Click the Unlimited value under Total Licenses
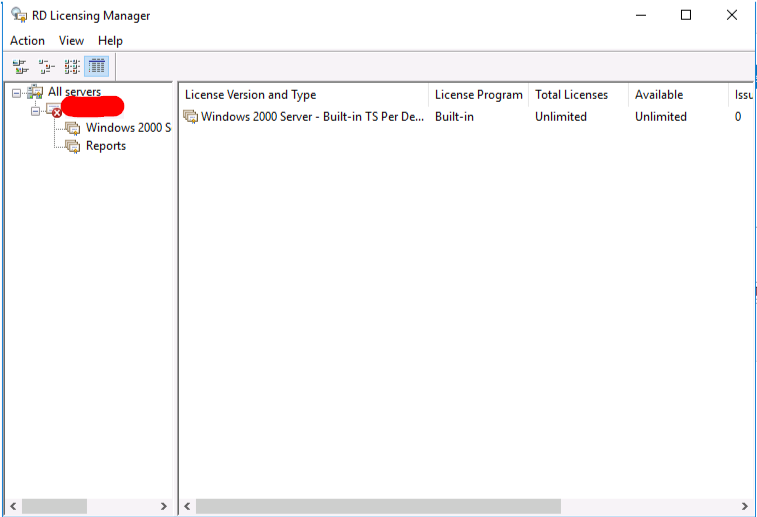 561,117
